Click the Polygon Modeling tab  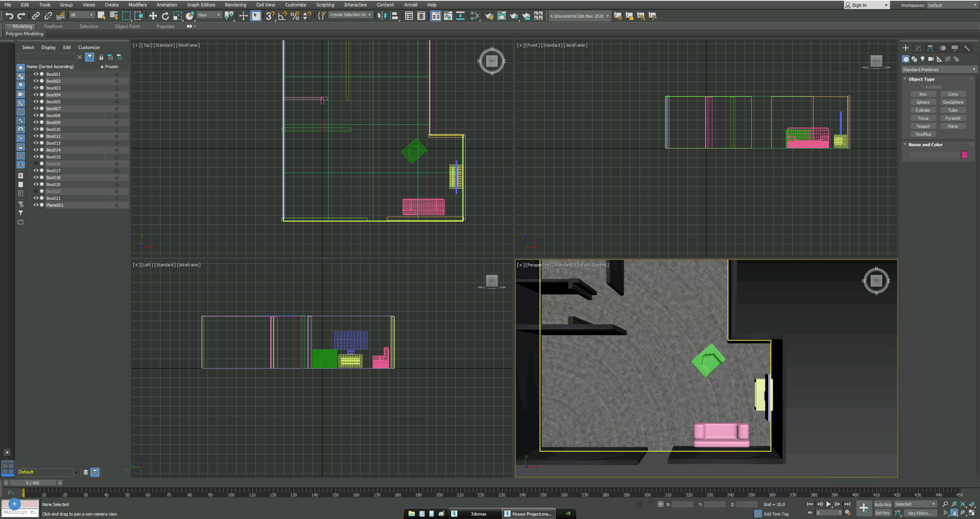click(25, 34)
